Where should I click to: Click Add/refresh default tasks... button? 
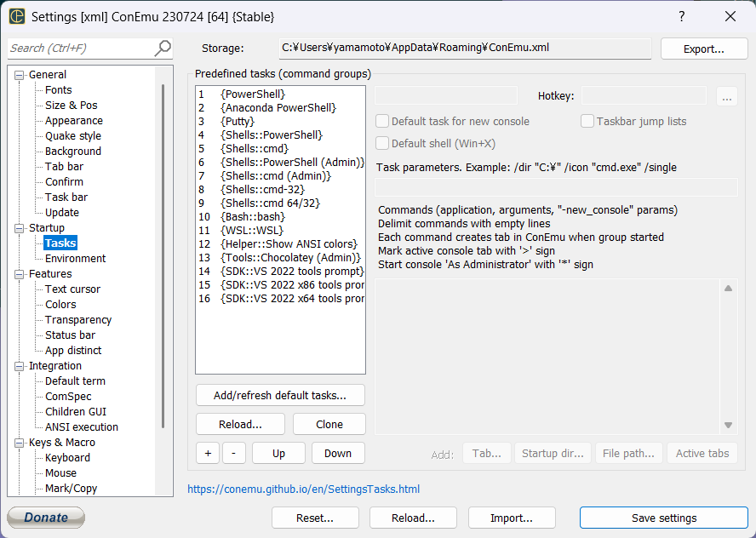click(x=280, y=395)
